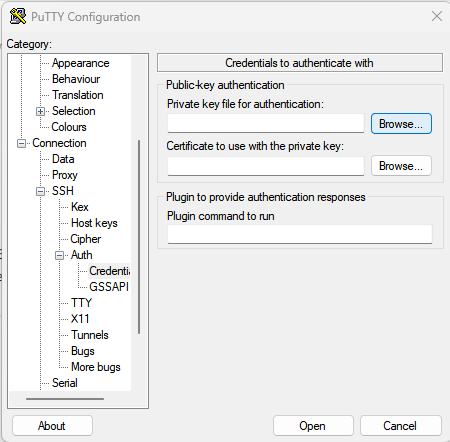450x442 pixels.
Task: Open the Host keys settings
Action: (94, 223)
